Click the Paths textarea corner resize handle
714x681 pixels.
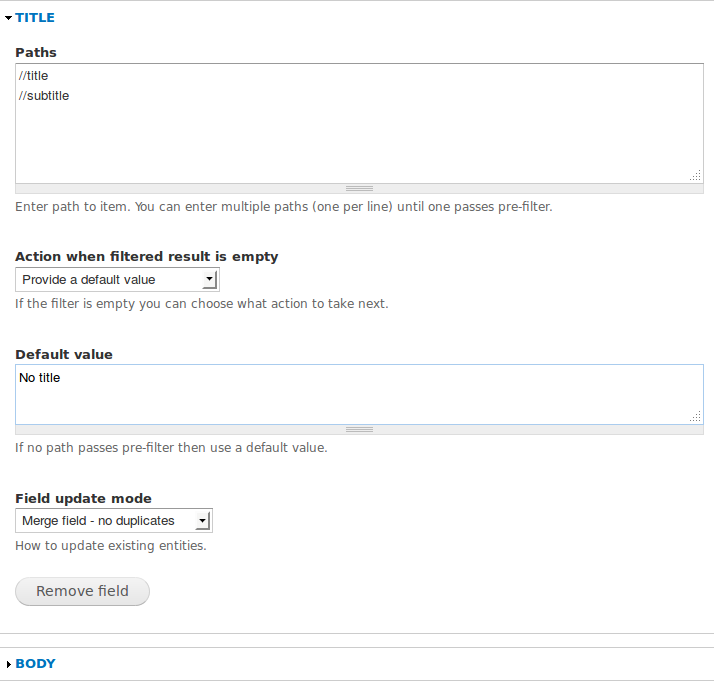695,176
